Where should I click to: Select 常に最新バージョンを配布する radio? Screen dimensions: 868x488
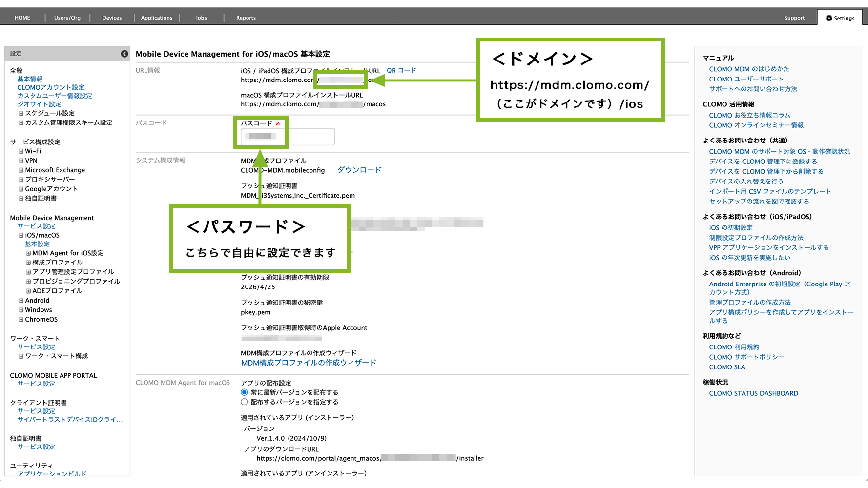click(244, 392)
